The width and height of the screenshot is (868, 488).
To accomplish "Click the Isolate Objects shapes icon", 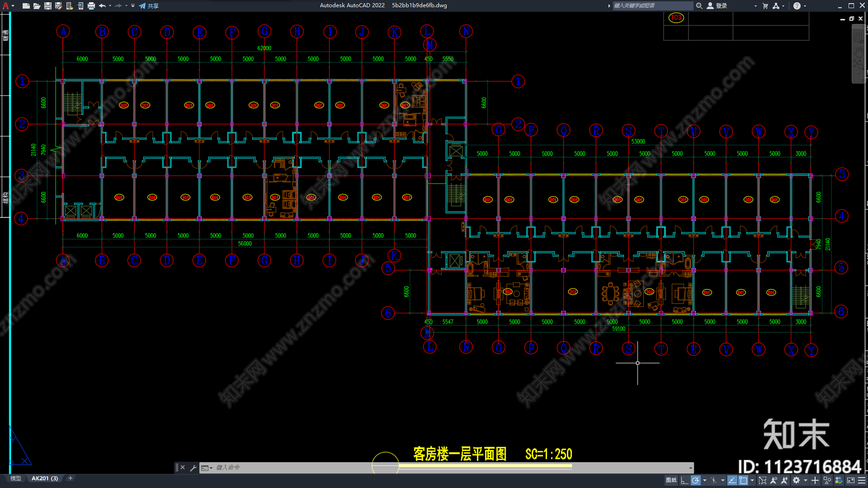I will [827, 480].
